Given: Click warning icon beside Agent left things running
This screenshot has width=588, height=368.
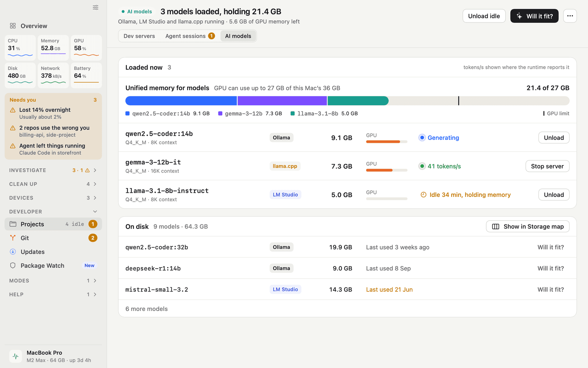Looking at the screenshot, I should pos(13,146).
